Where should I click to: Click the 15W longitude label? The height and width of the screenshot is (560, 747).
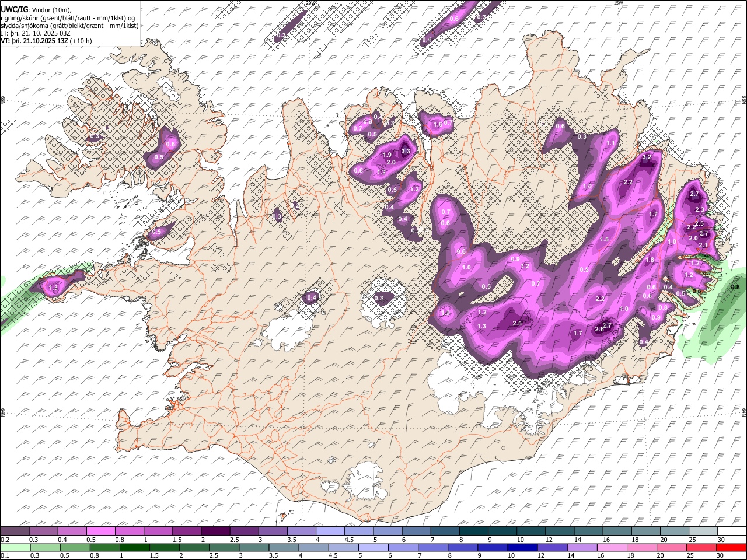coord(618,3)
